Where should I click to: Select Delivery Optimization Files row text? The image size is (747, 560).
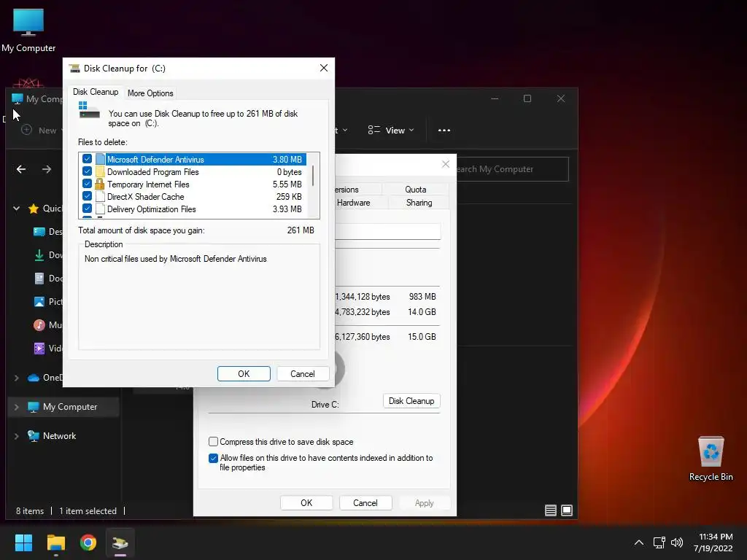(x=152, y=209)
